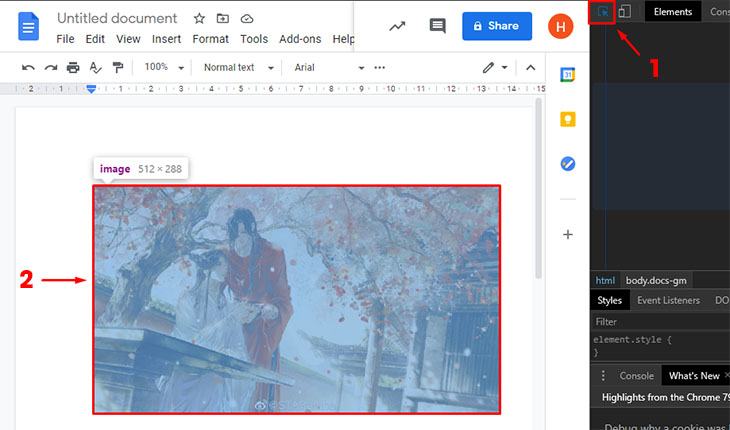Open the orange H account avatar
The width and height of the screenshot is (730, 430).
[x=561, y=27]
